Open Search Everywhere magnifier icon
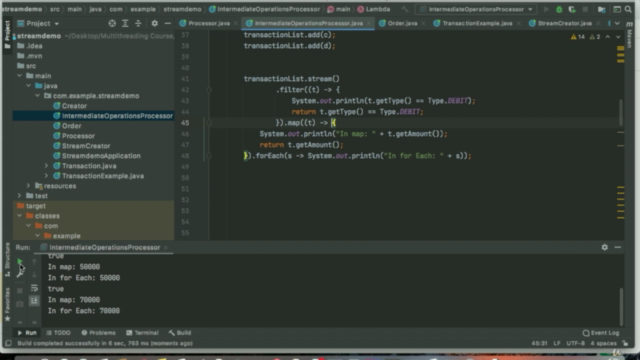Viewport: 640px width, 360px height. (628, 9)
